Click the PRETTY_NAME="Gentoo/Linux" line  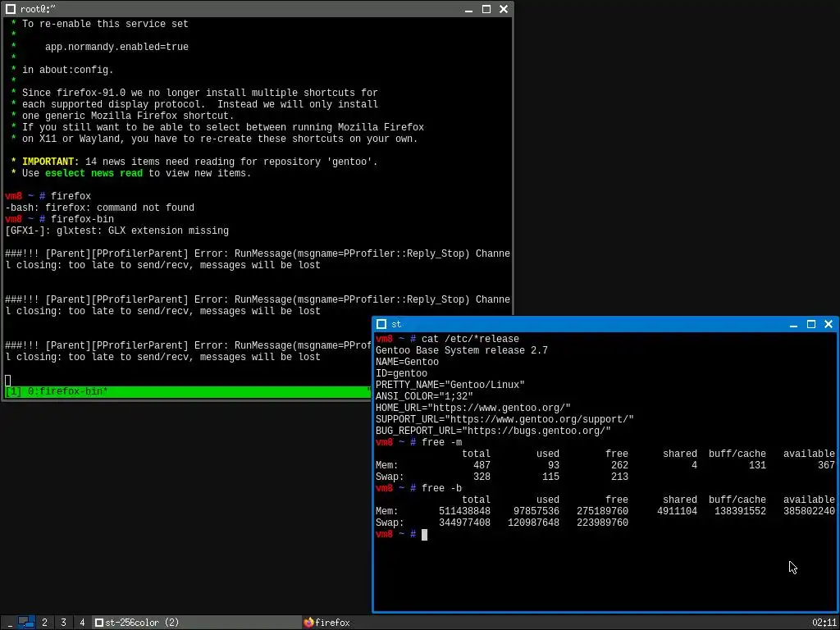(x=450, y=386)
